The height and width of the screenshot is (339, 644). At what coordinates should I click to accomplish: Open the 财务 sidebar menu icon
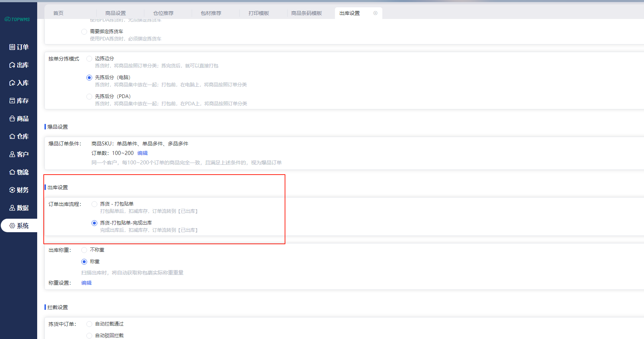tap(12, 190)
